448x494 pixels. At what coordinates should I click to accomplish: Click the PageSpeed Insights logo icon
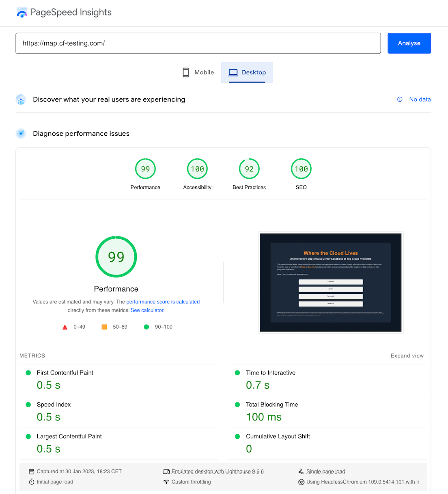click(22, 13)
